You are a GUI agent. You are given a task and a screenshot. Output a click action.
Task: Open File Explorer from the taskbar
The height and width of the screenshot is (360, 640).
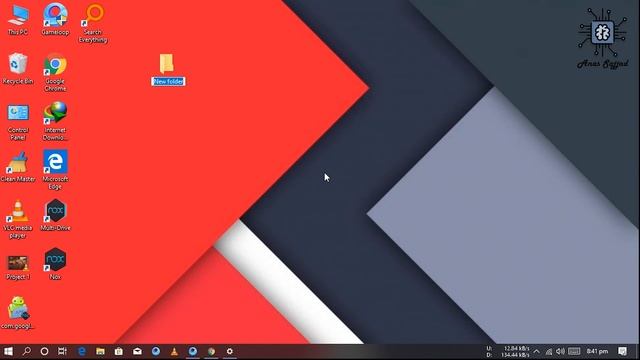pyautogui.click(x=100, y=351)
